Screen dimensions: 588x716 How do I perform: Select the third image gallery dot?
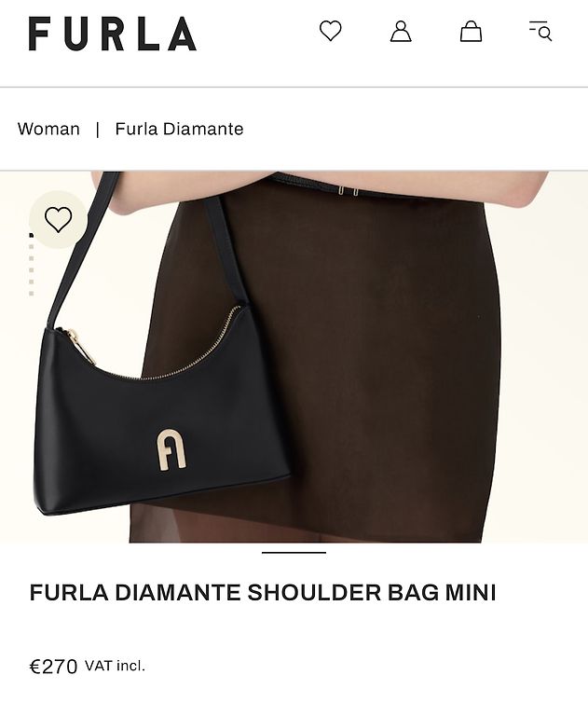[31, 258]
